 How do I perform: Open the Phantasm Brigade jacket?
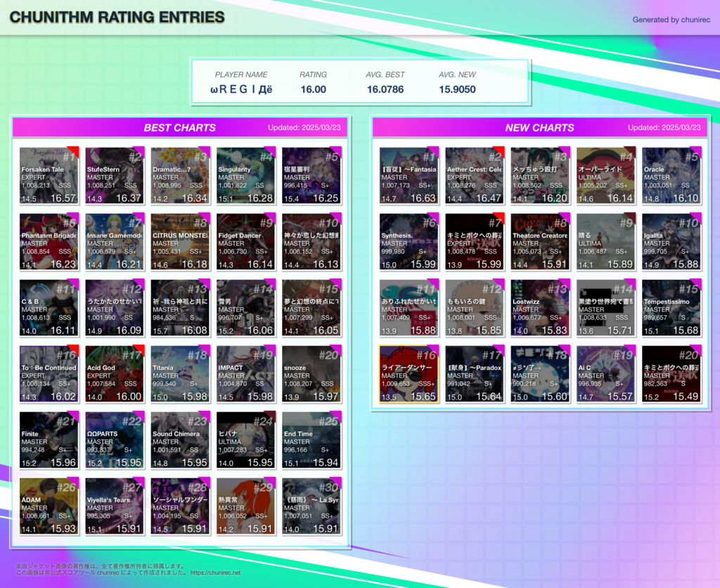point(49,242)
